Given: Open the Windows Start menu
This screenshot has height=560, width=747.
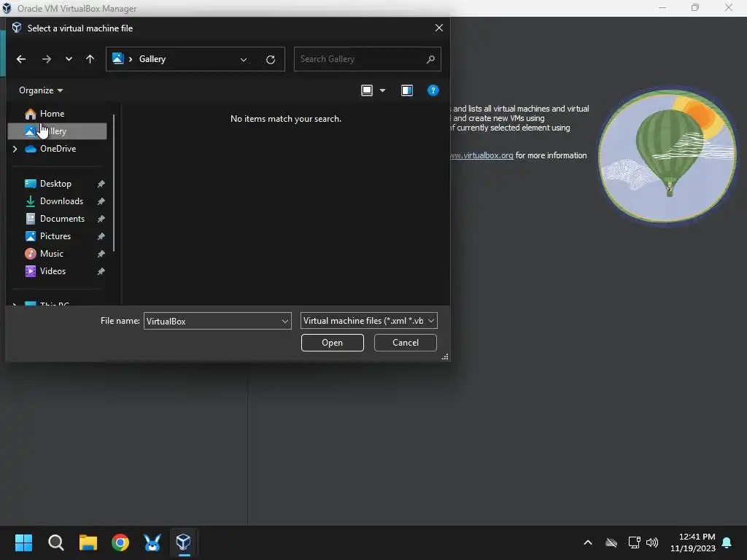Looking at the screenshot, I should click(23, 542).
